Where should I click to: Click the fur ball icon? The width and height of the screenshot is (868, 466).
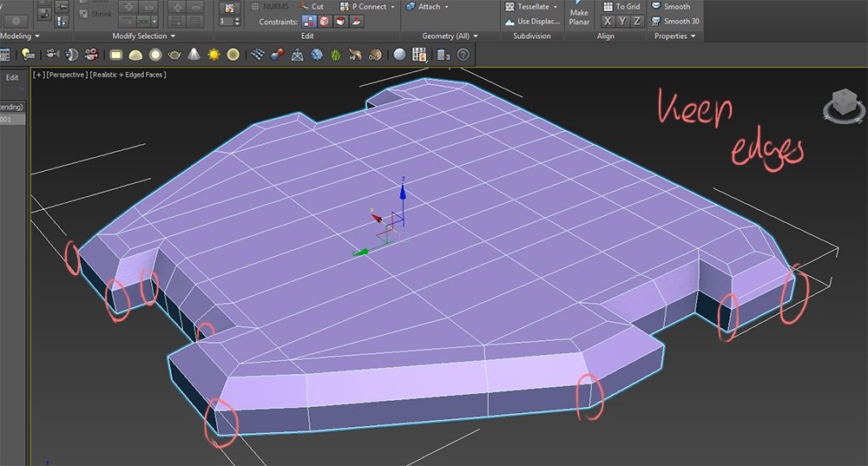[x=375, y=55]
